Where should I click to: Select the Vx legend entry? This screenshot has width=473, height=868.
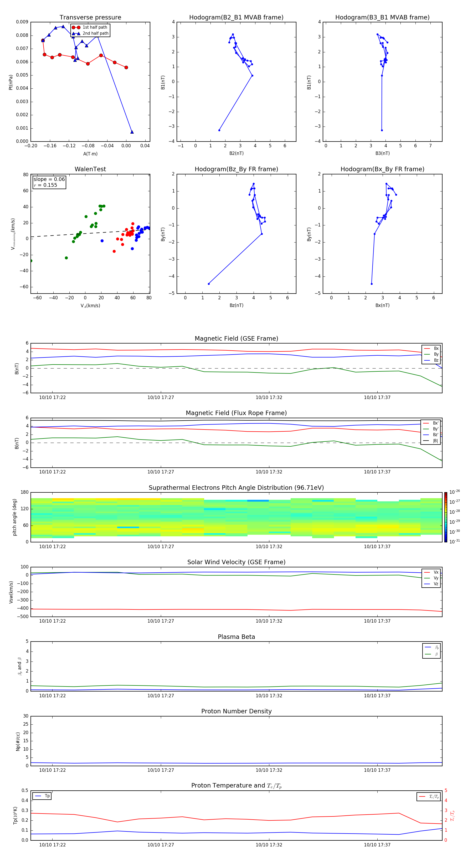(431, 572)
